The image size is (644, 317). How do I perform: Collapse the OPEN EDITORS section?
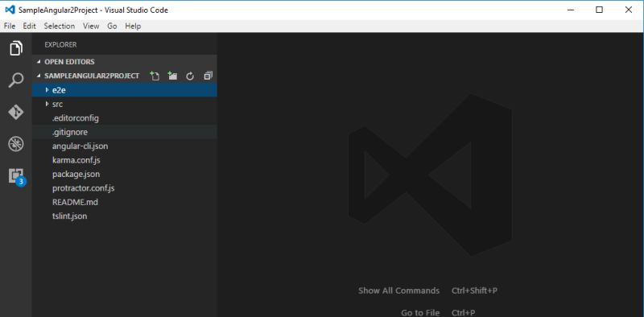[x=39, y=62]
